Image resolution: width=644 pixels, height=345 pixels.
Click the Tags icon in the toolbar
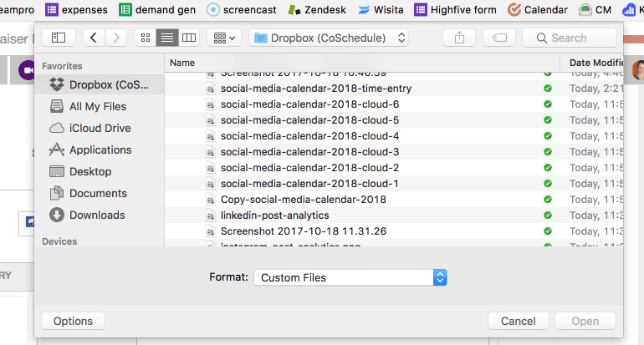499,38
